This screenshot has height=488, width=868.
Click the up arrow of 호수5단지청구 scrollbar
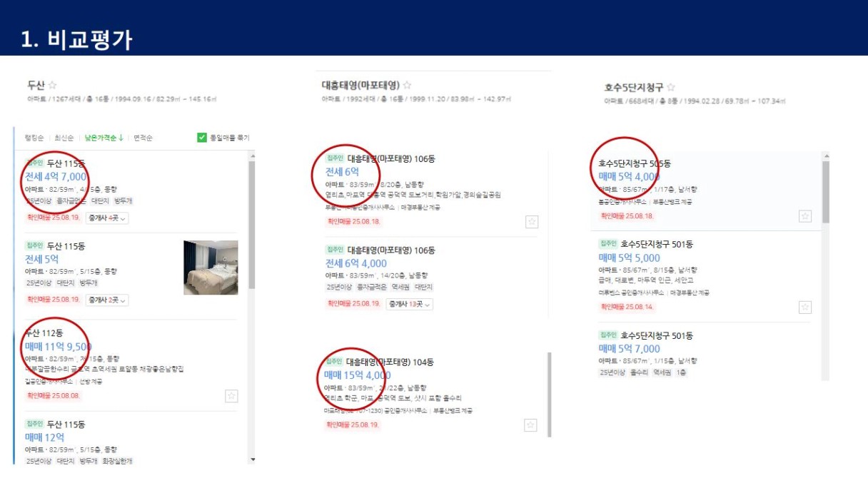(826, 156)
